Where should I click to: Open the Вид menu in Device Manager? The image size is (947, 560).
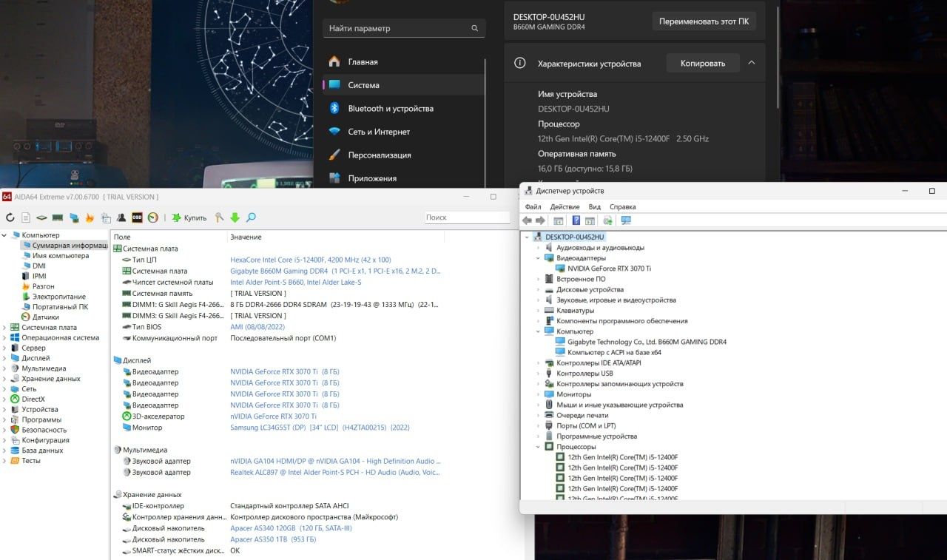[x=595, y=207]
